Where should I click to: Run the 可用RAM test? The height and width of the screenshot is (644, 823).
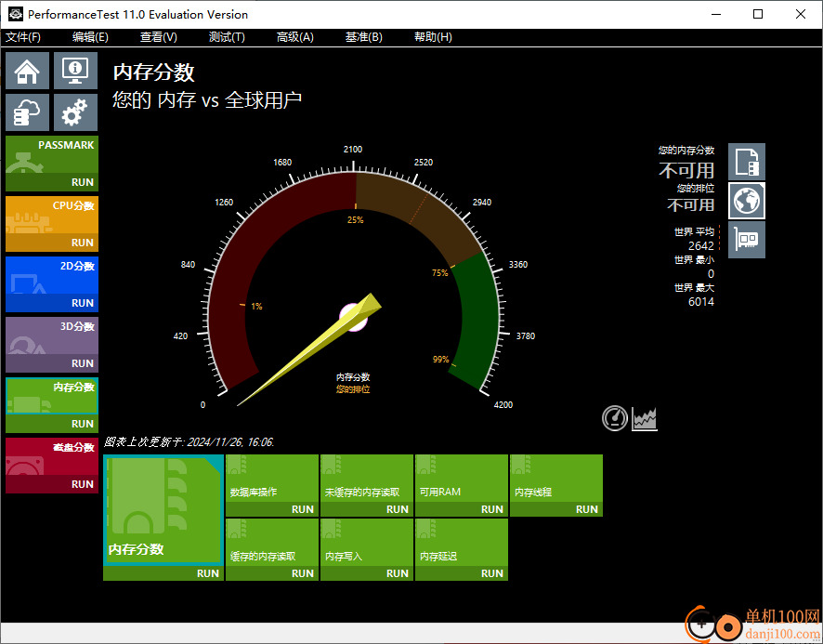tap(462, 509)
